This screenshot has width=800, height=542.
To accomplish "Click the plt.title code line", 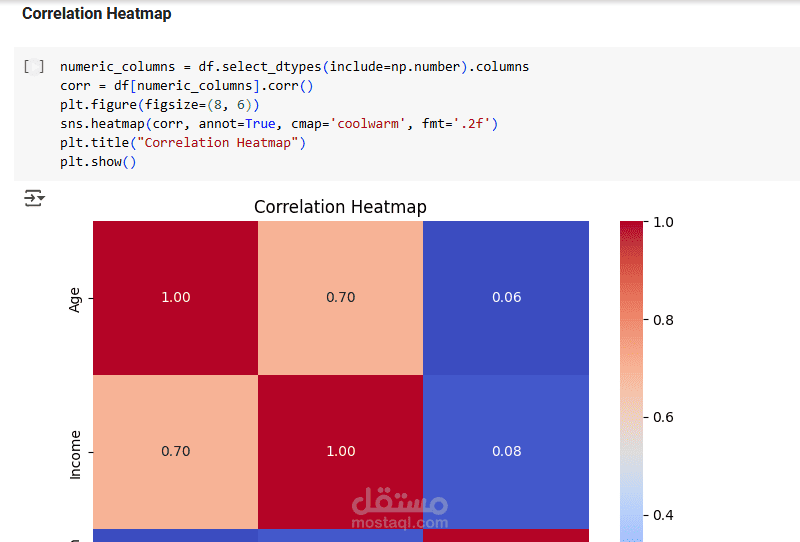I will (183, 143).
